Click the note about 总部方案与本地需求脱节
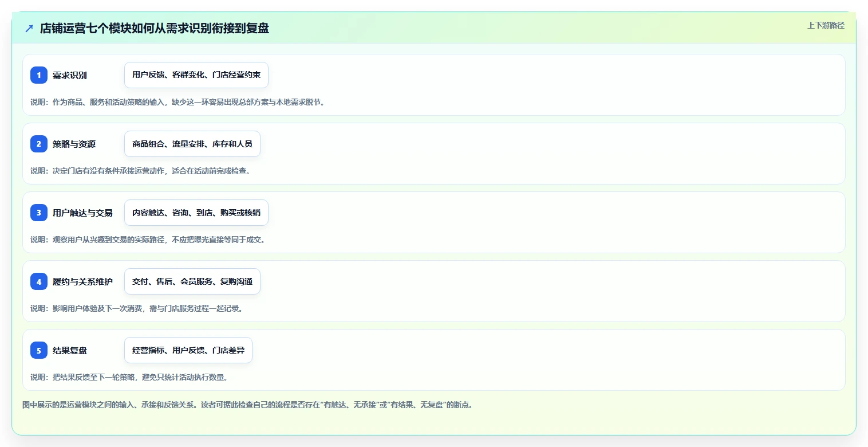868x447 pixels. (177, 102)
